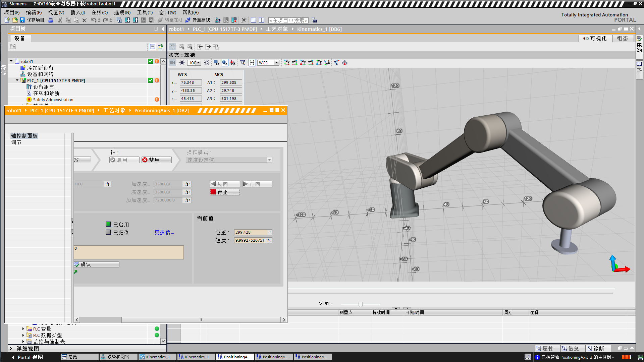Click the download to device icon

point(127,20)
